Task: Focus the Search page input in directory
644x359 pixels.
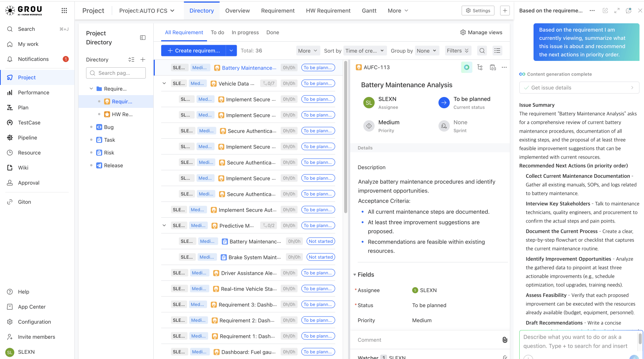Action: pos(116,73)
